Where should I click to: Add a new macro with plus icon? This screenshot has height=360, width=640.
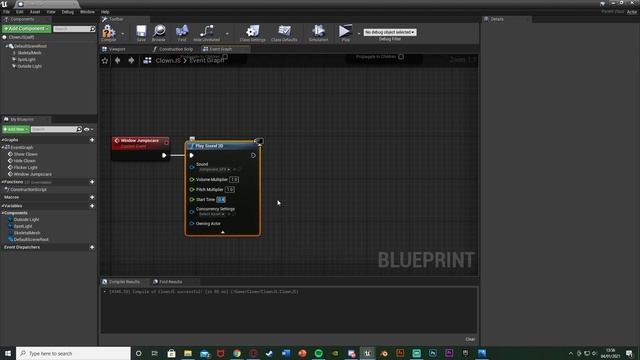[x=92, y=197]
